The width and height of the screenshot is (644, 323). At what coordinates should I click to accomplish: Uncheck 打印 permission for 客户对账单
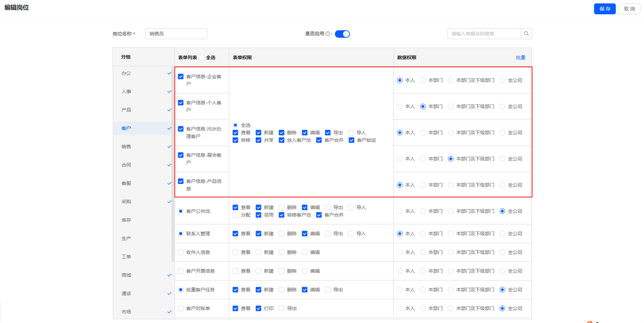coord(258,308)
